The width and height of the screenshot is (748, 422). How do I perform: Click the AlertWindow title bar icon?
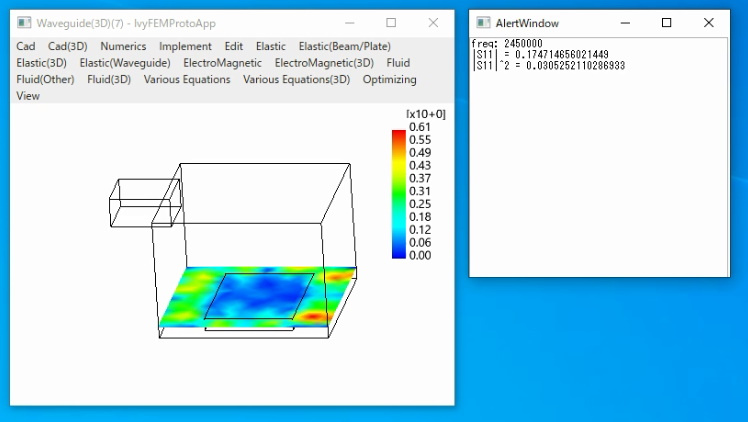click(483, 23)
